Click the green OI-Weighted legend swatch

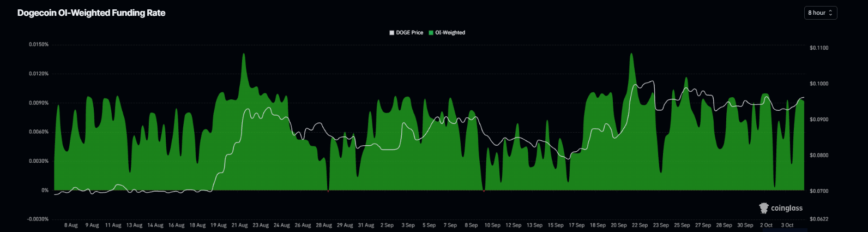pos(431,33)
